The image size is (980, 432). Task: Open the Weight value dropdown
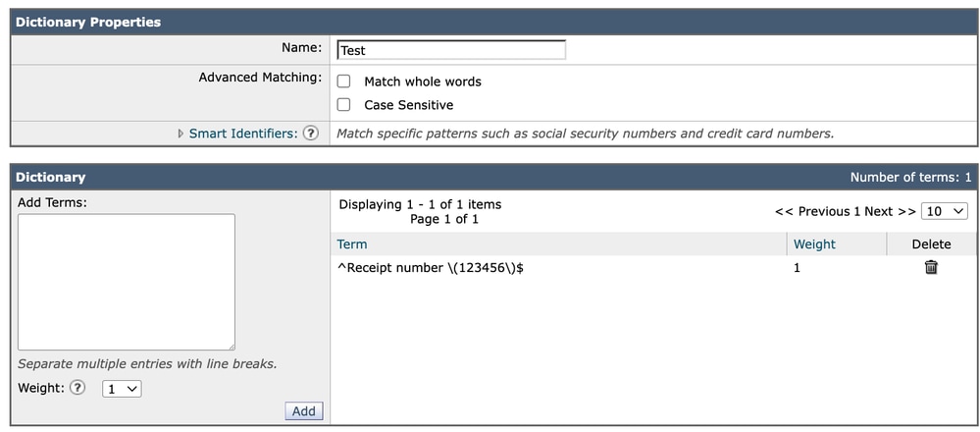pos(122,389)
